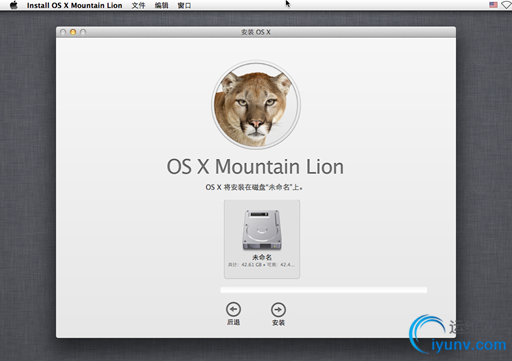Minimize the 安装 OS X window
The width and height of the screenshot is (512, 361).
pos(73,32)
